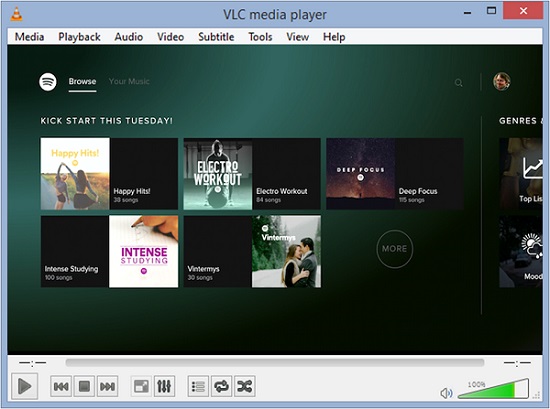Screen dimensions: 550x409
Task: Click the playback seek bar
Action: coord(275,362)
